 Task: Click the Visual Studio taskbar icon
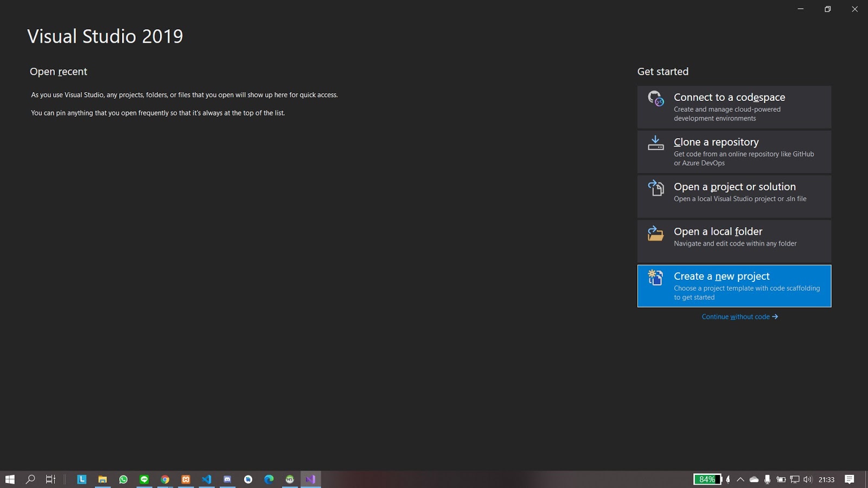(x=311, y=479)
